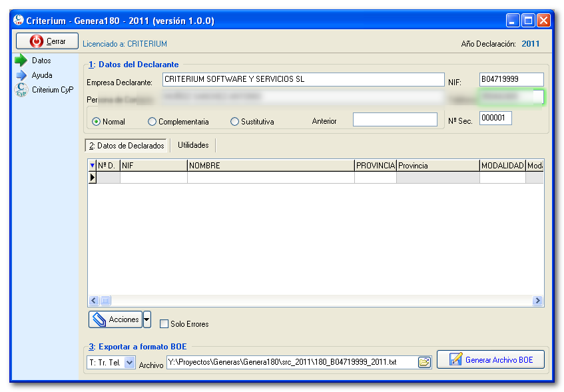Select the first row indicator arrow

(92, 177)
